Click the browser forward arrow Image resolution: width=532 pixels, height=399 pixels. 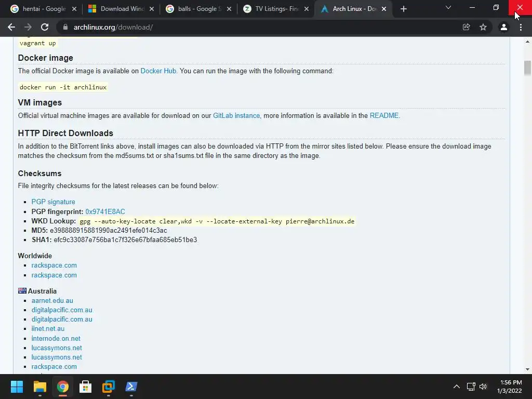pyautogui.click(x=28, y=27)
